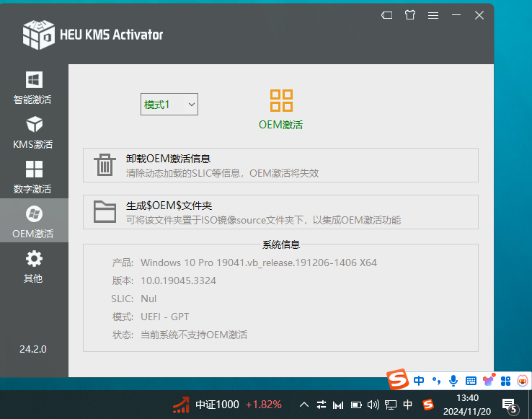
Task: Click the 生成$OEM$文件夹 button
Action: (x=280, y=212)
